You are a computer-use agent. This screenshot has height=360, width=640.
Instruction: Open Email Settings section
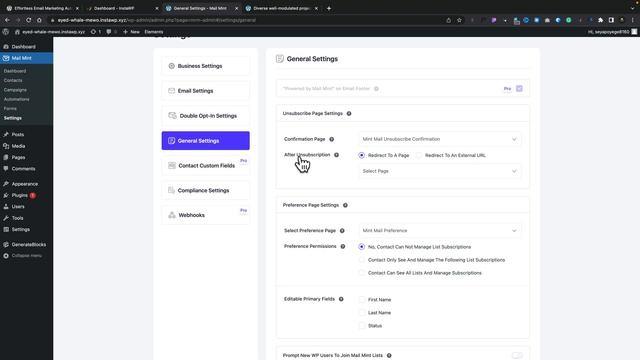[205, 91]
